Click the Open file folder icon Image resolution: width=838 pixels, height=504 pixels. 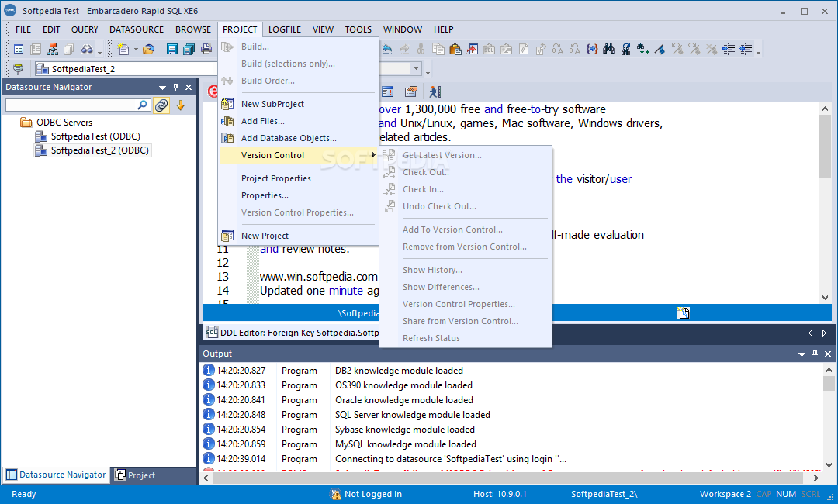[x=148, y=50]
